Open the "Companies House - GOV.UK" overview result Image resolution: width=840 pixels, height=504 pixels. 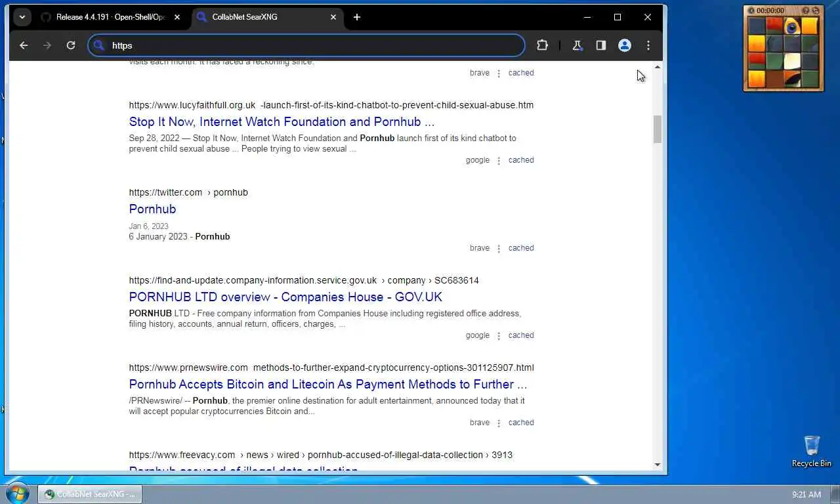pyautogui.click(x=285, y=297)
